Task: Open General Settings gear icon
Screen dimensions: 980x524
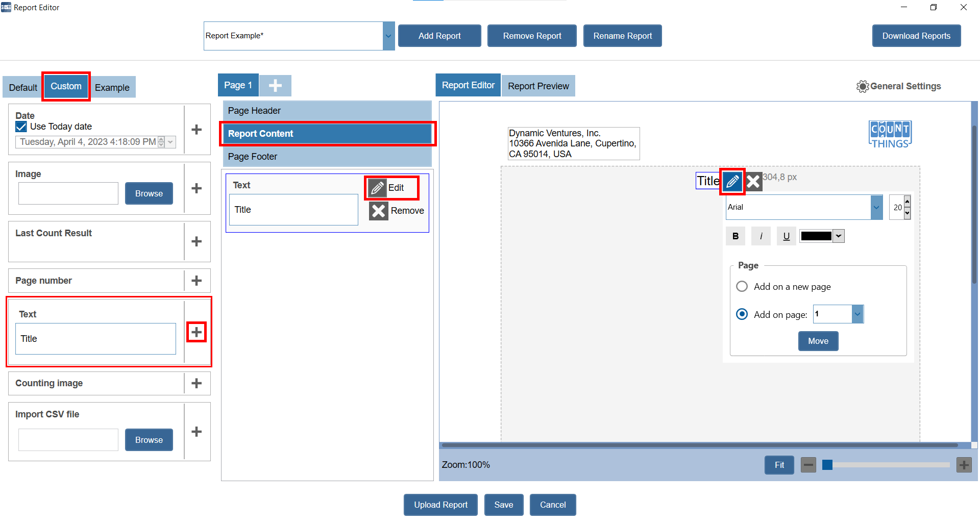Action: point(862,86)
